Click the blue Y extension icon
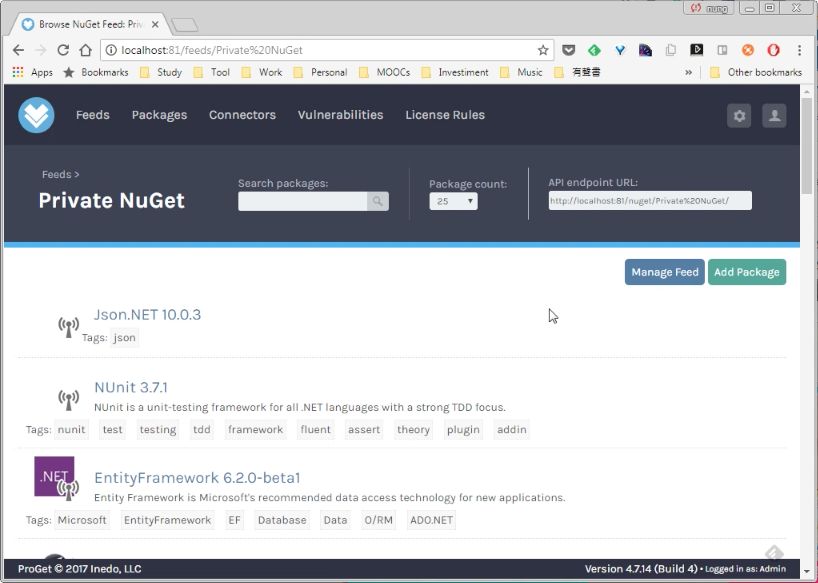The image size is (818, 583). pyautogui.click(x=620, y=50)
